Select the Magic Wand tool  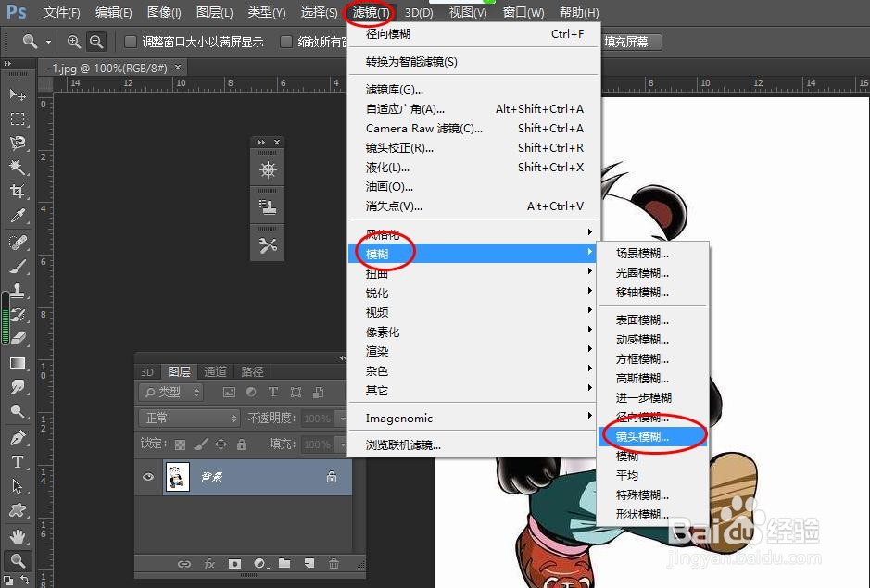tap(18, 167)
